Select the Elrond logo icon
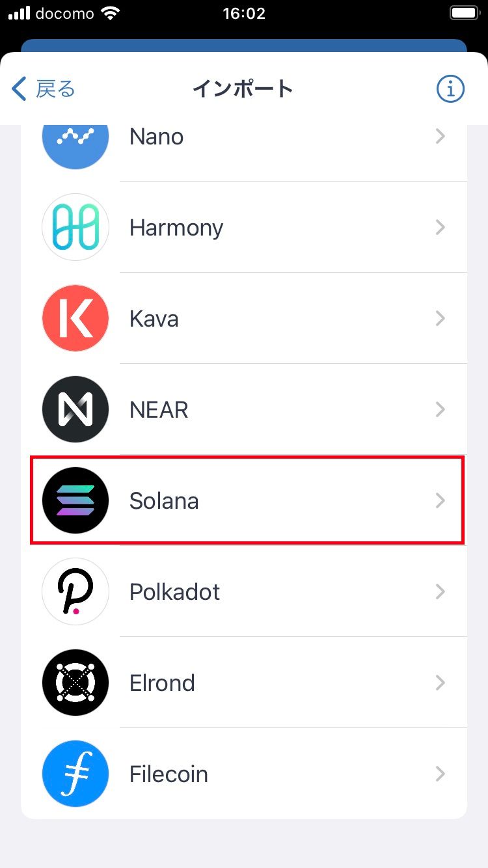 coord(75,683)
